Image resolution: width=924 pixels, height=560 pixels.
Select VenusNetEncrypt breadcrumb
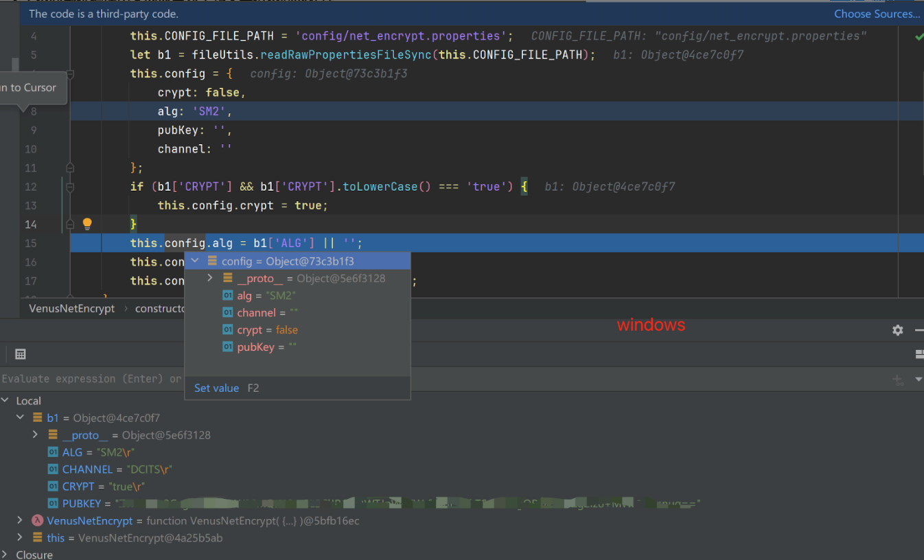tap(72, 309)
